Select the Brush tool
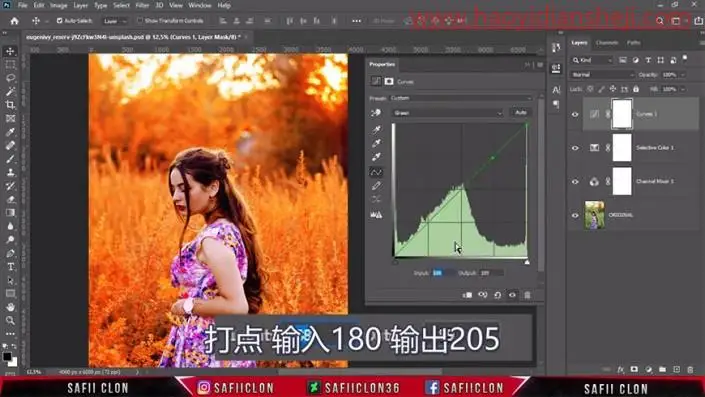This screenshot has width=705, height=397. [10, 159]
